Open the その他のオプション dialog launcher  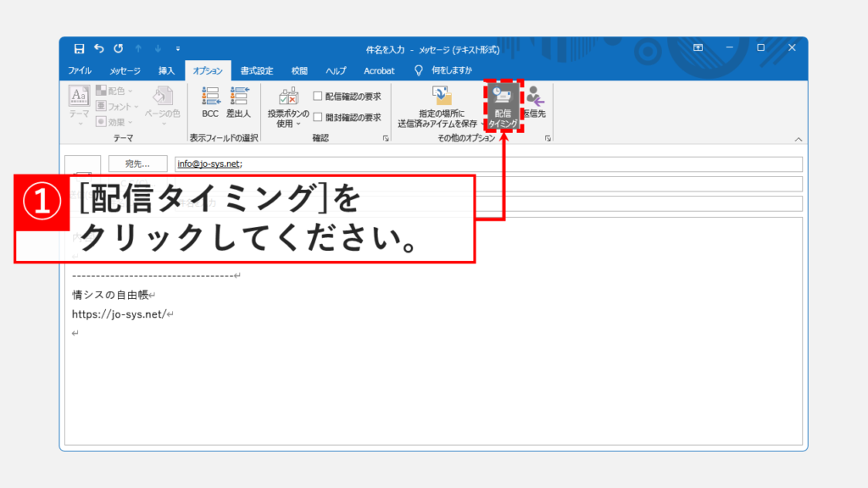[x=548, y=138]
